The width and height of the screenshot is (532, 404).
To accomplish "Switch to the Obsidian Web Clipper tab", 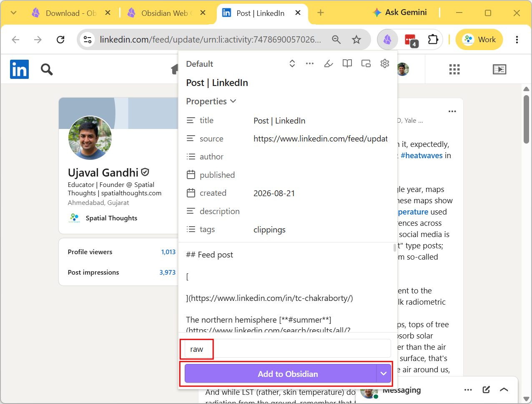I will (167, 13).
